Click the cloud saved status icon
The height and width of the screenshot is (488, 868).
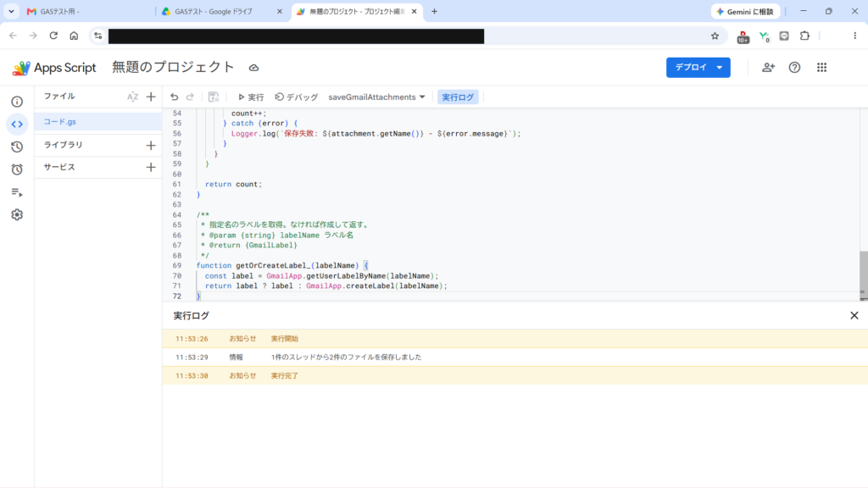(253, 68)
